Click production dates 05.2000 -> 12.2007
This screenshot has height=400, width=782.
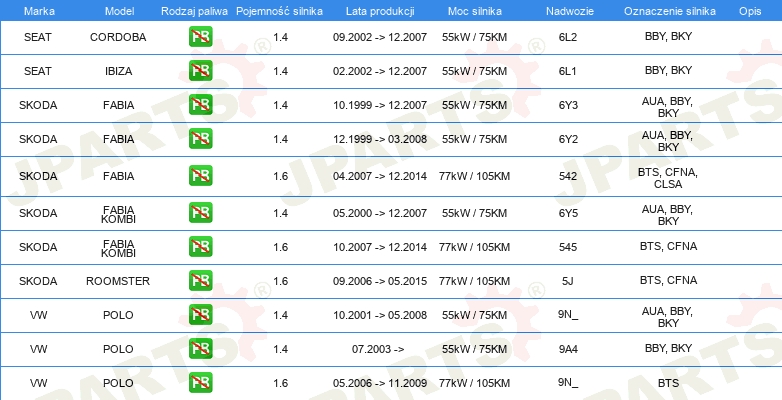380,213
